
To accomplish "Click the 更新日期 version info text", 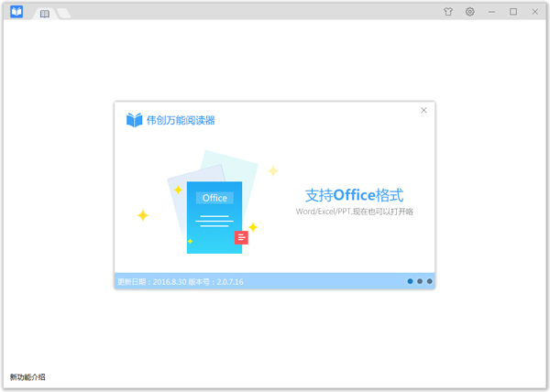I will tap(181, 282).
